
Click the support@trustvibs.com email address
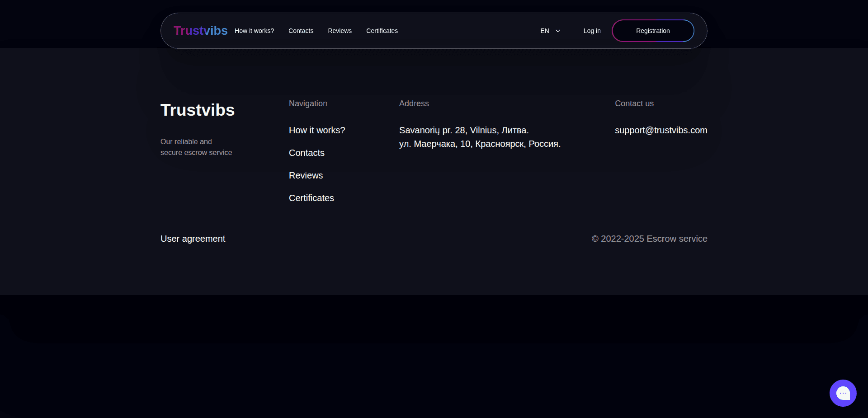point(660,130)
